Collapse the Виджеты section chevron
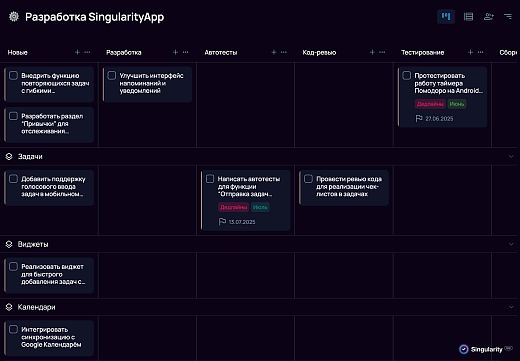Viewport: 520px width, 361px height. [511, 244]
